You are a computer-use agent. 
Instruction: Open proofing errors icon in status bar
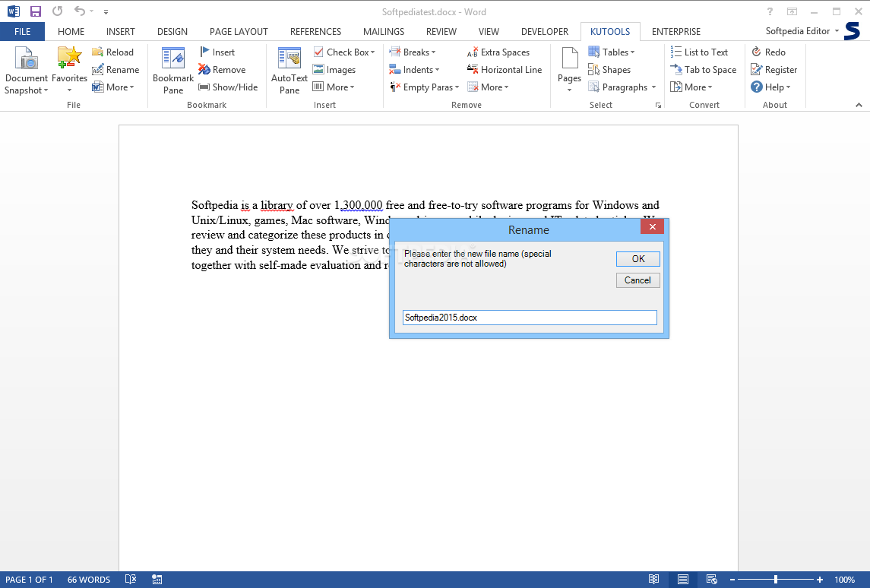[x=131, y=580]
